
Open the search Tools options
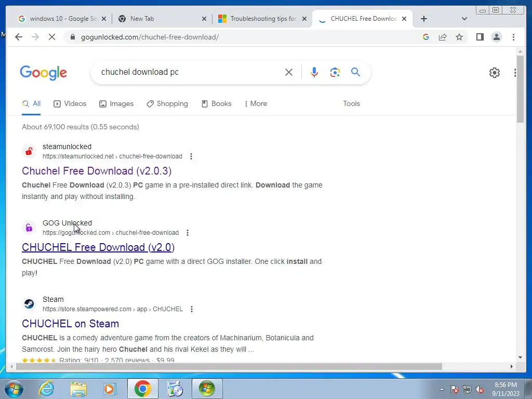(351, 103)
